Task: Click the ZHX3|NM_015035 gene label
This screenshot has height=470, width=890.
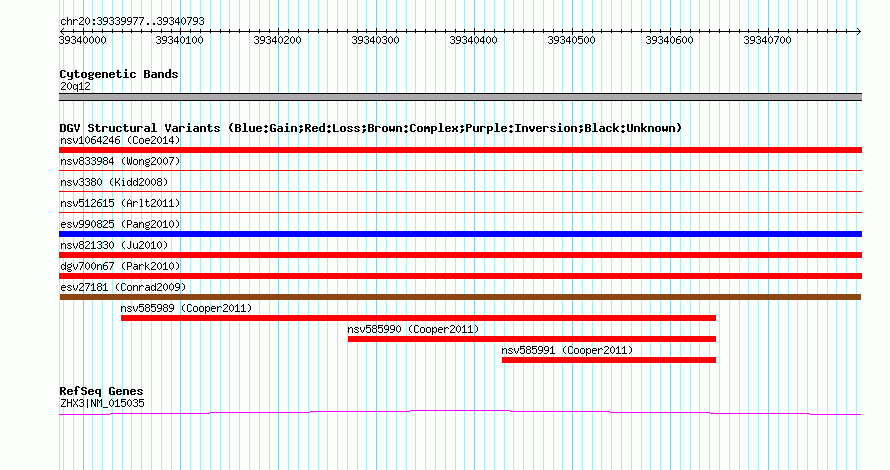Action: (102, 403)
